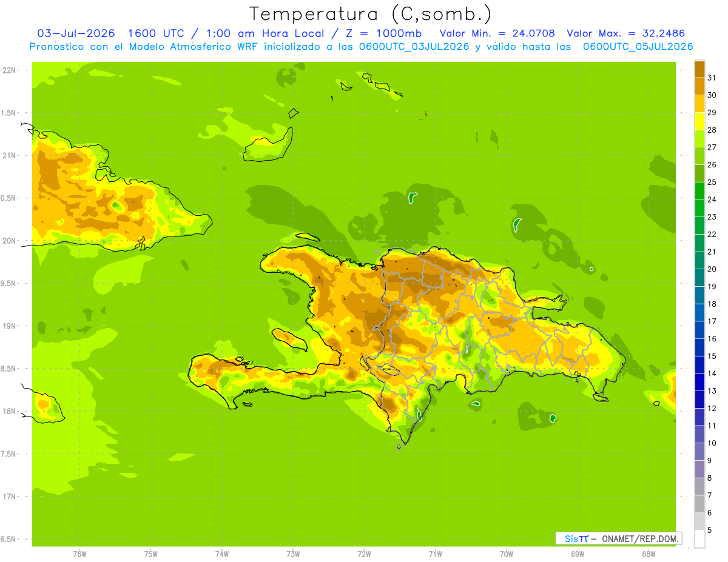
Task: Click the 6.5N latitude axis label
Action: click(x=8, y=539)
